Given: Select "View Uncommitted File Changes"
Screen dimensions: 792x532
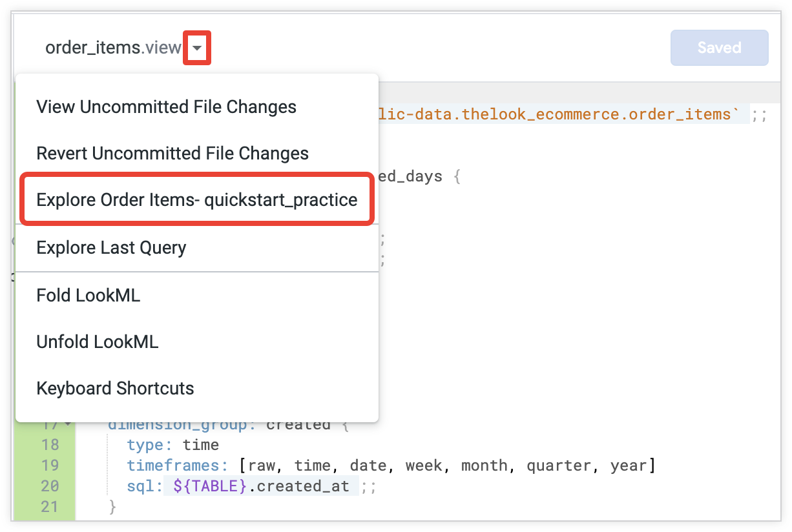Looking at the screenshot, I should click(x=166, y=107).
